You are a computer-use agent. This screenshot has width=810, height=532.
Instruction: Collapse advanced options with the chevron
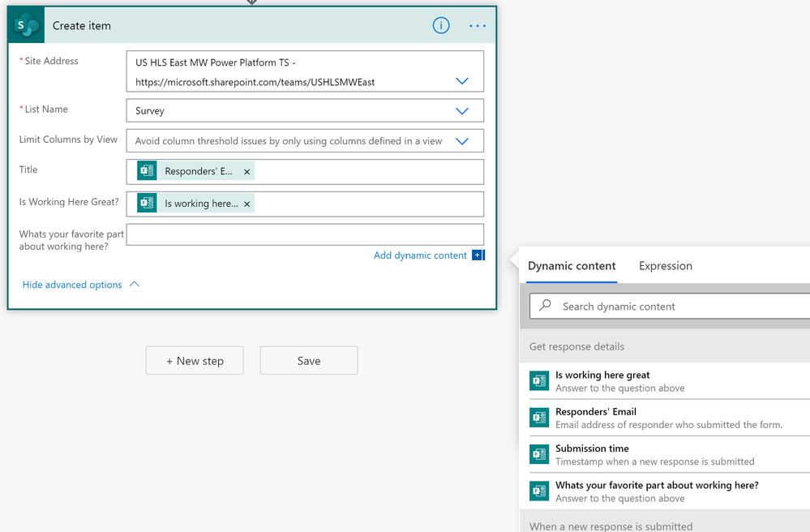click(x=135, y=284)
